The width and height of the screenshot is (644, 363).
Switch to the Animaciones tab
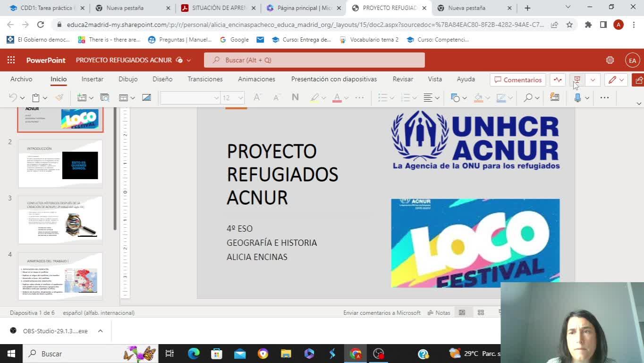click(x=256, y=79)
